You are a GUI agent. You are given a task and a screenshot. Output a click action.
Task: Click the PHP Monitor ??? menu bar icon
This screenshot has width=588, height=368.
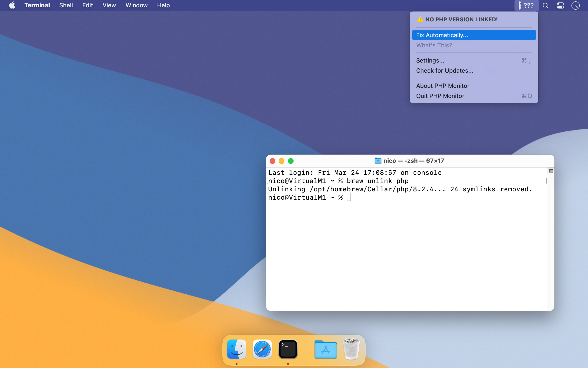[526, 5]
